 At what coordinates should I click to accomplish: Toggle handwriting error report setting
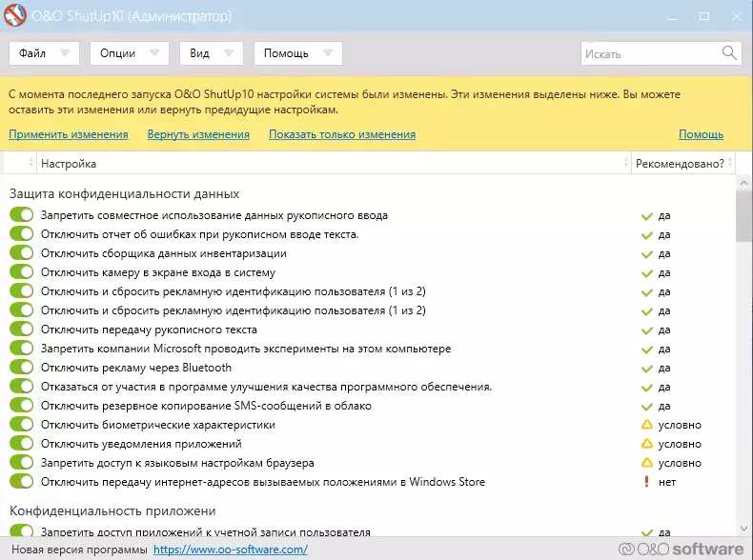coord(21,233)
